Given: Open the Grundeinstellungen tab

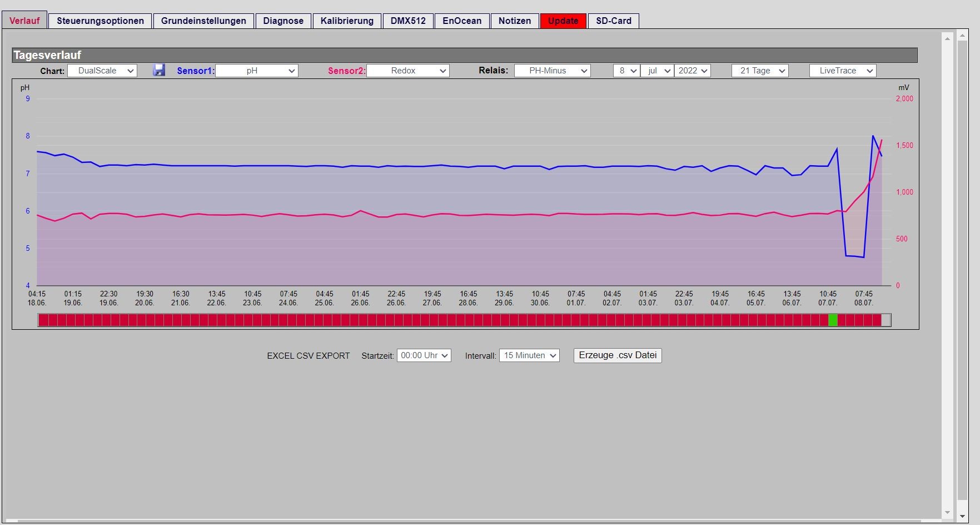Looking at the screenshot, I should click(203, 21).
